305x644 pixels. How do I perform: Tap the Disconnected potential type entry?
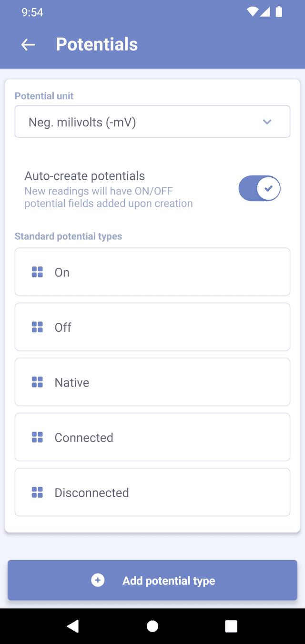[152, 492]
